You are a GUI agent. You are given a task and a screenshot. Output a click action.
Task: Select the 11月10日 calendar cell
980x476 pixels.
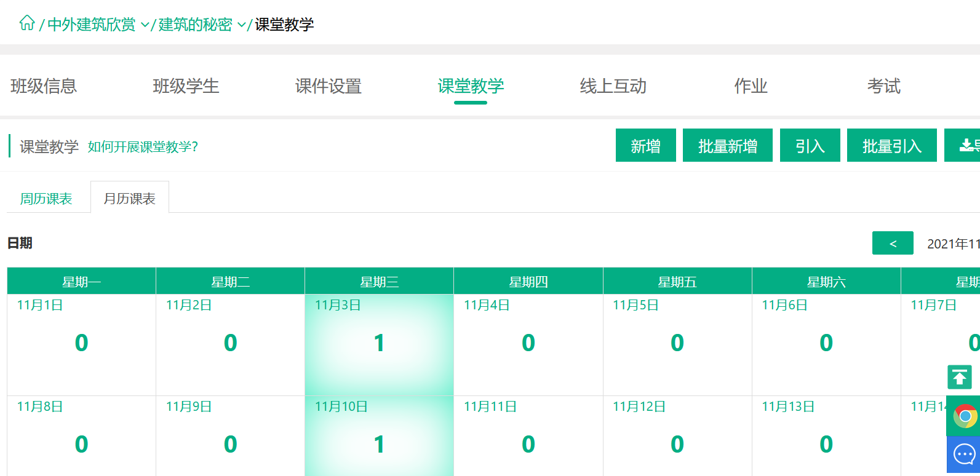(379, 437)
